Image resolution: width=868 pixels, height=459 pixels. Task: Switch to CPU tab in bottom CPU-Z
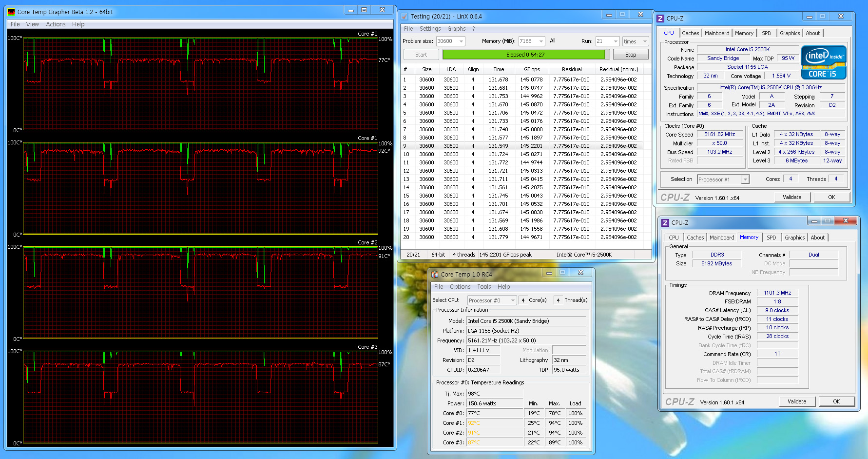pos(674,238)
